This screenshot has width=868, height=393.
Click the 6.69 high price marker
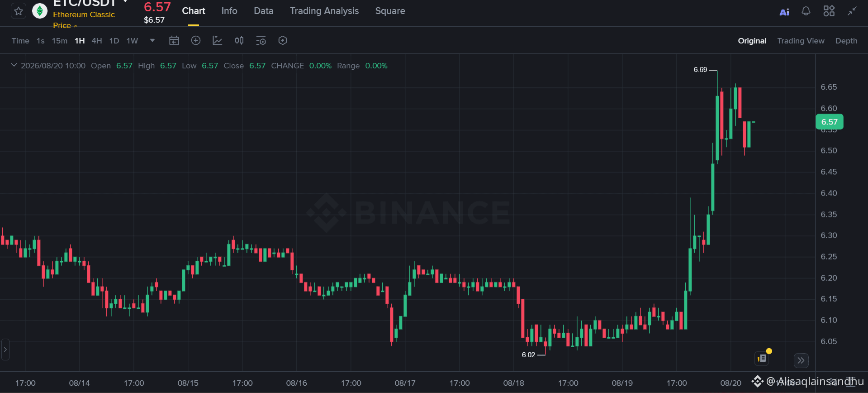[700, 70]
